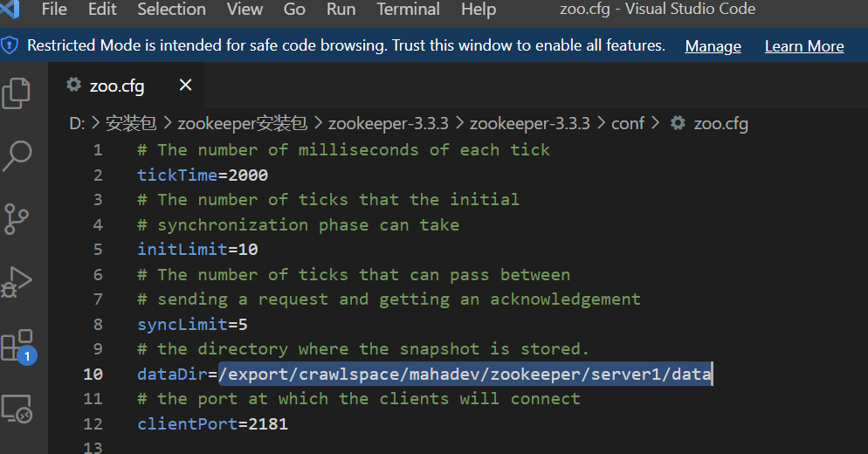Open Extensions view with its badge

pos(18,347)
